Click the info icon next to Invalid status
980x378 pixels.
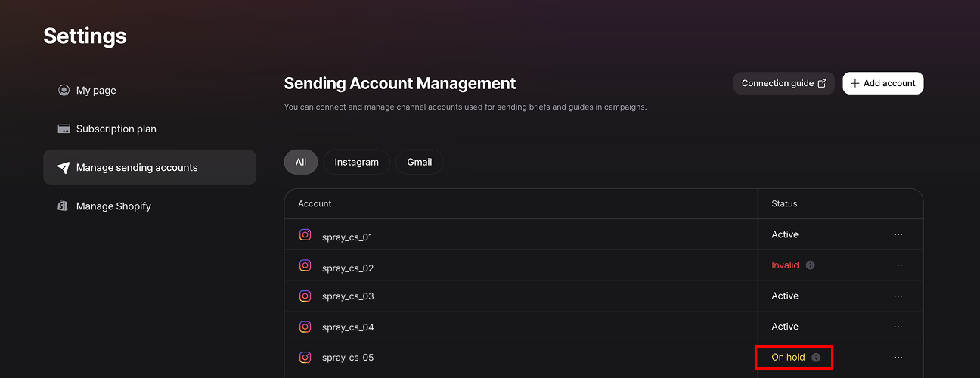811,265
